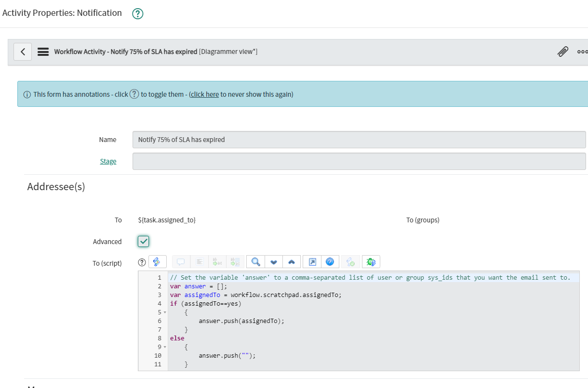Uncheck the Advanced checkbox

click(143, 241)
